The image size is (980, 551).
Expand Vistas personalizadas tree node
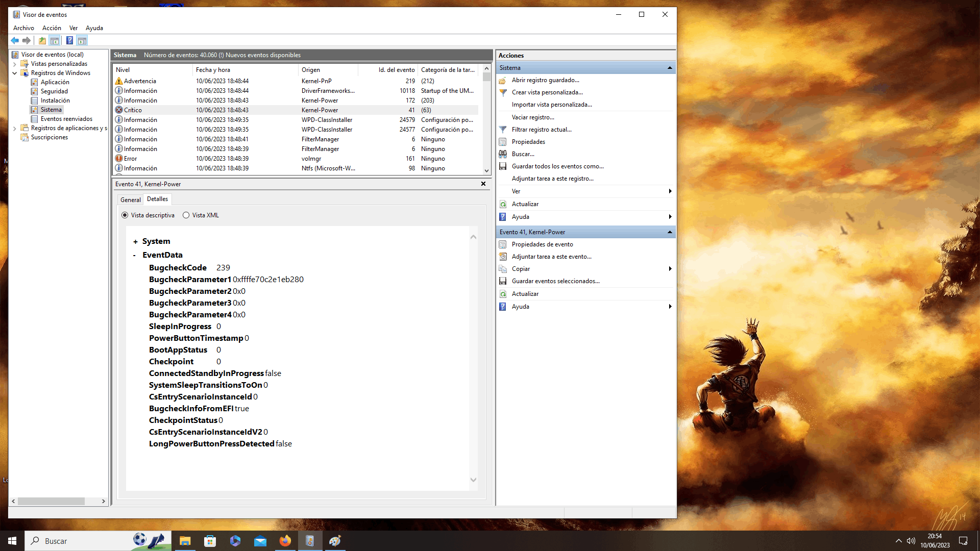(15, 64)
